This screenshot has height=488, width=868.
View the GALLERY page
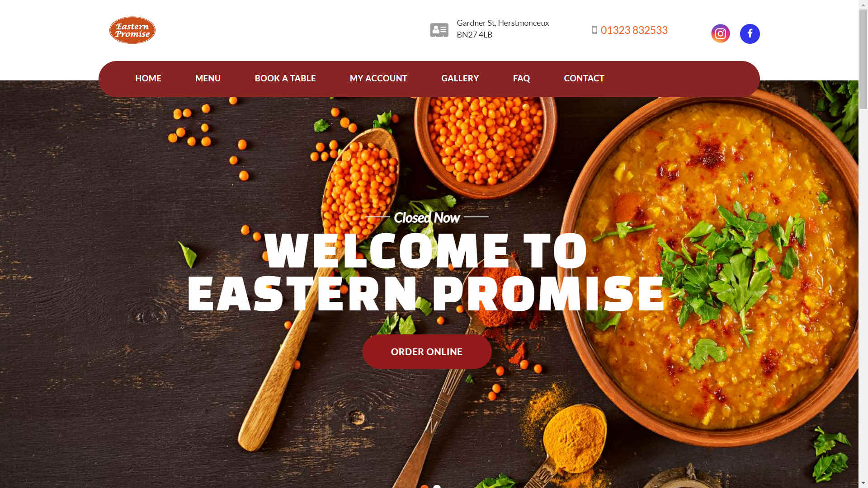click(460, 79)
